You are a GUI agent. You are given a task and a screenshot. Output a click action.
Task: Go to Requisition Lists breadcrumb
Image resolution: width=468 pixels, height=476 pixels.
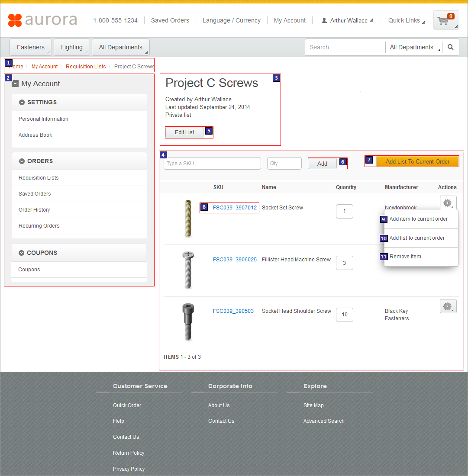pyautogui.click(x=86, y=67)
